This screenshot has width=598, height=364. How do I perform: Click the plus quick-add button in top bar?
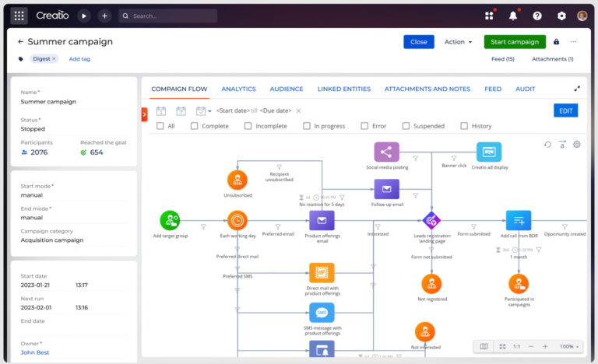pos(104,16)
